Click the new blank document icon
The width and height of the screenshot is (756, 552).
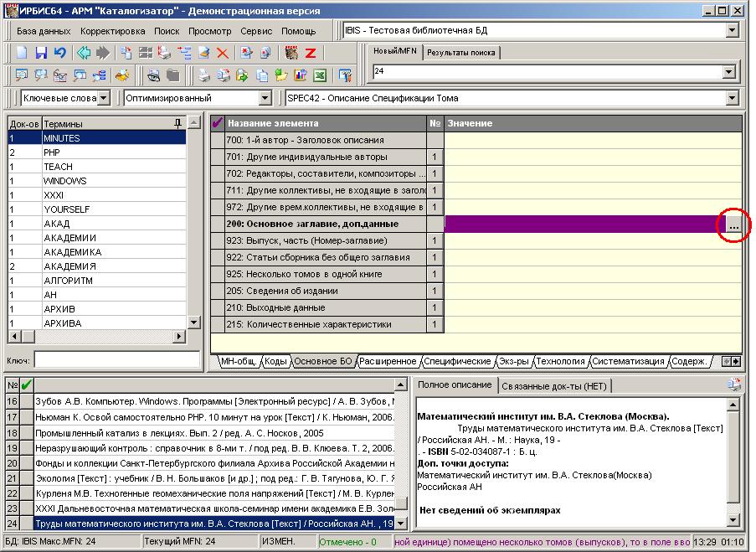23,53
